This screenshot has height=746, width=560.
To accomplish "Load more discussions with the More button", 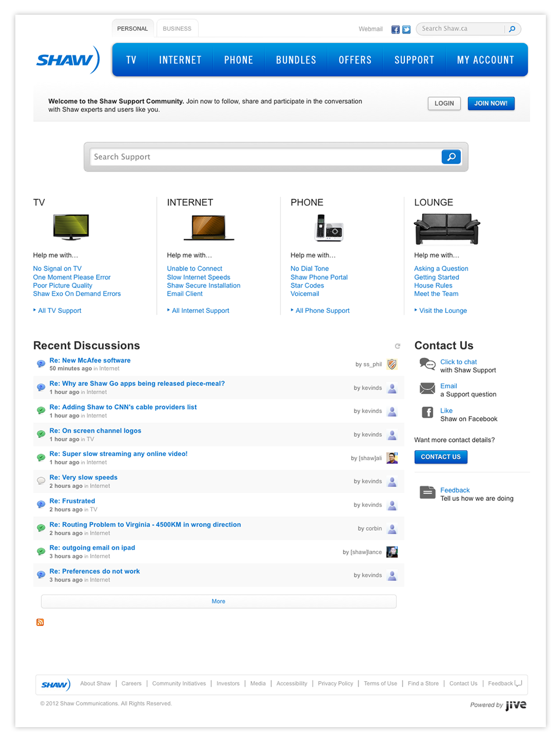I will [x=219, y=601].
